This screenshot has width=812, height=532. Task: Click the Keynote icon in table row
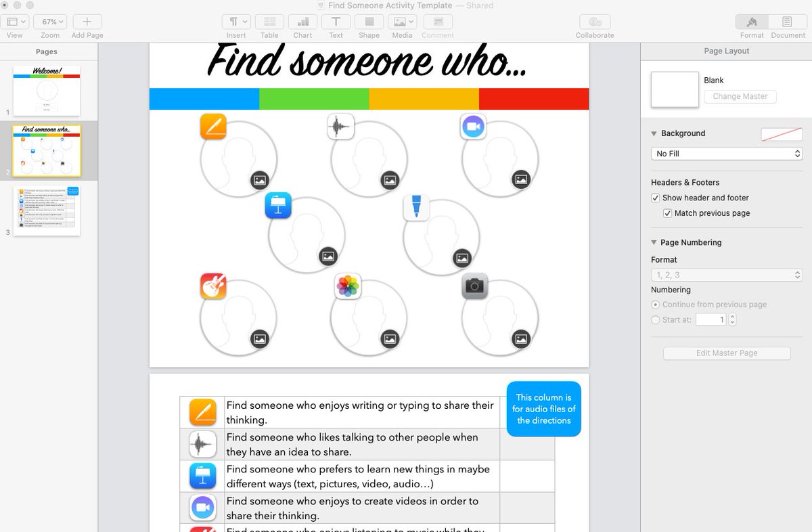pyautogui.click(x=202, y=476)
